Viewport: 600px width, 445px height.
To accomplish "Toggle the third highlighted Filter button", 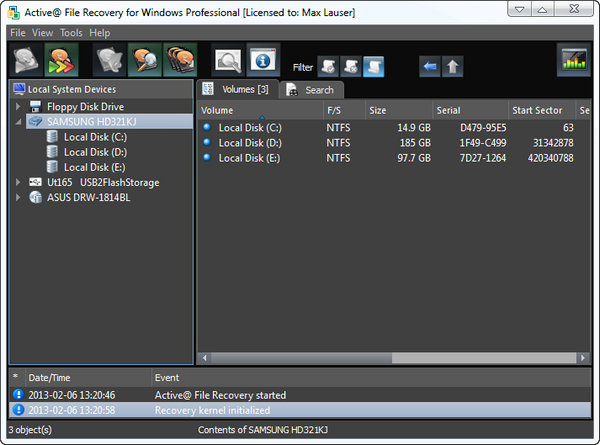I will [372, 67].
